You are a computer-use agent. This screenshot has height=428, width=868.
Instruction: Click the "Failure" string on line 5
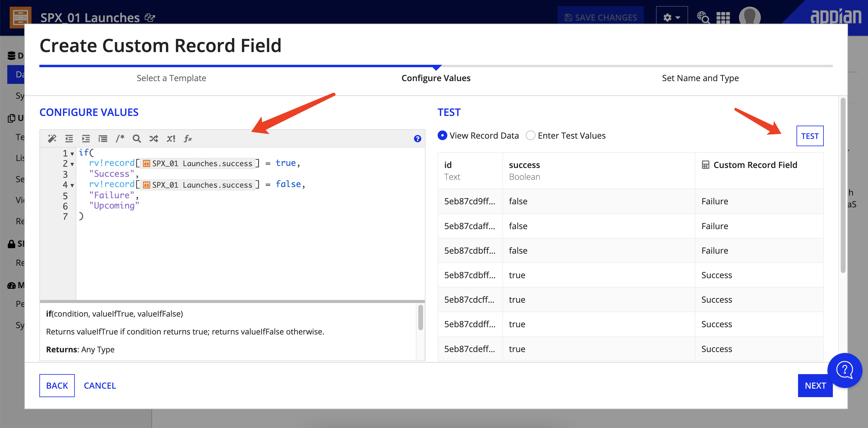point(111,195)
